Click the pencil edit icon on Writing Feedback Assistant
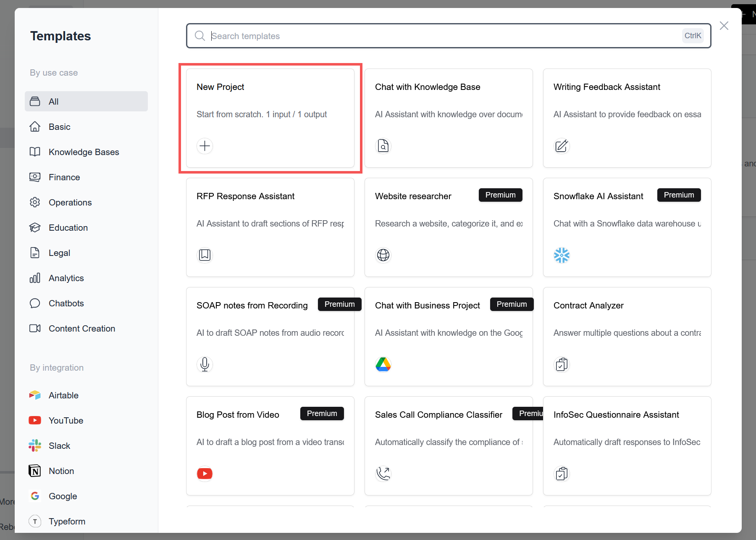 (x=562, y=146)
